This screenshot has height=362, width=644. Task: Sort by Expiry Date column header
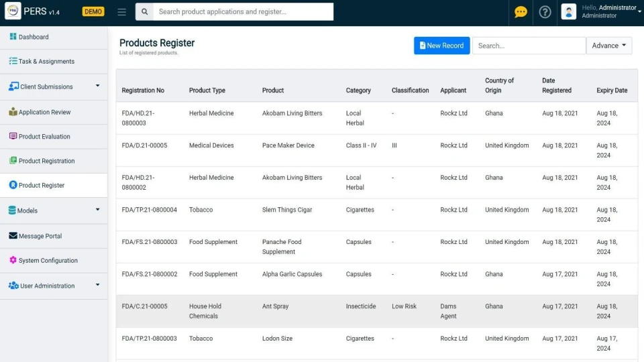coord(612,90)
